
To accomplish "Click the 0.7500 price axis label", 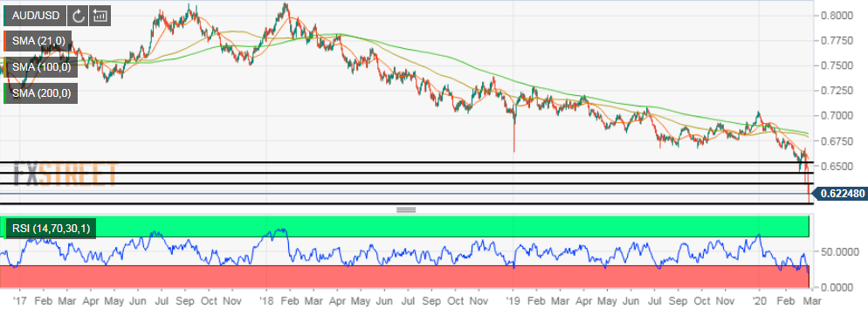I will point(836,65).
